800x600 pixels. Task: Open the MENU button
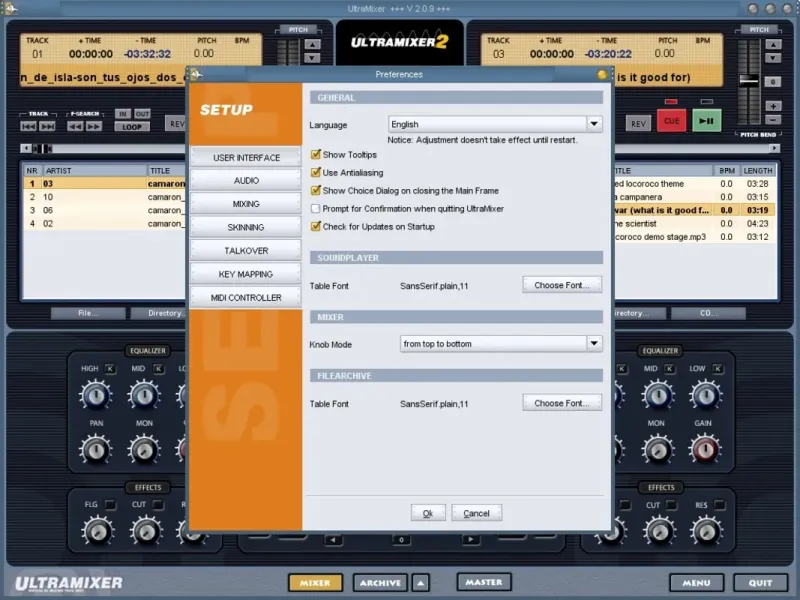click(696, 583)
